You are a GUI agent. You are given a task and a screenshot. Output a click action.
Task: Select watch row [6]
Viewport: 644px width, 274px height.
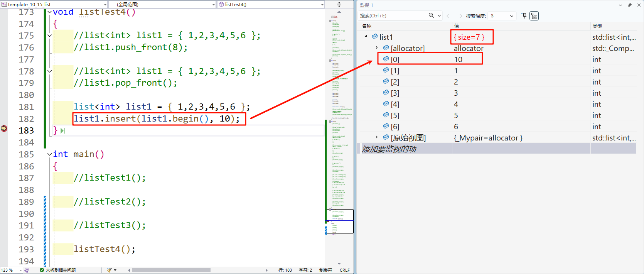[x=497, y=127]
